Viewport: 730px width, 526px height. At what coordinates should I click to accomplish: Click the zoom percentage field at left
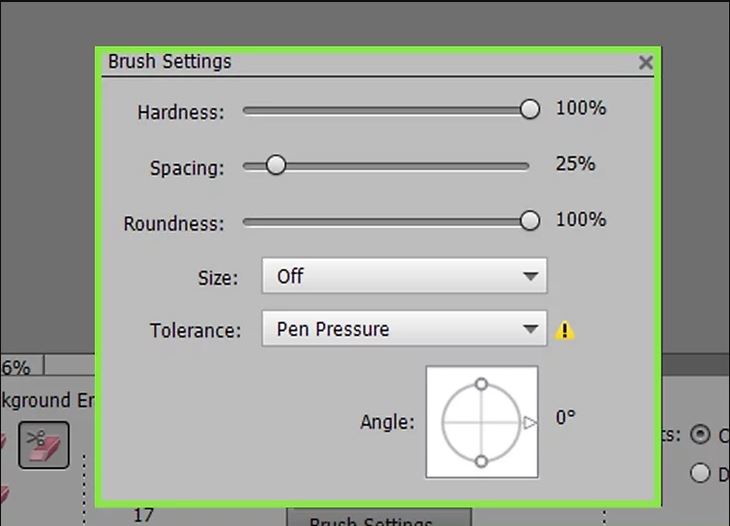[x=21, y=366]
